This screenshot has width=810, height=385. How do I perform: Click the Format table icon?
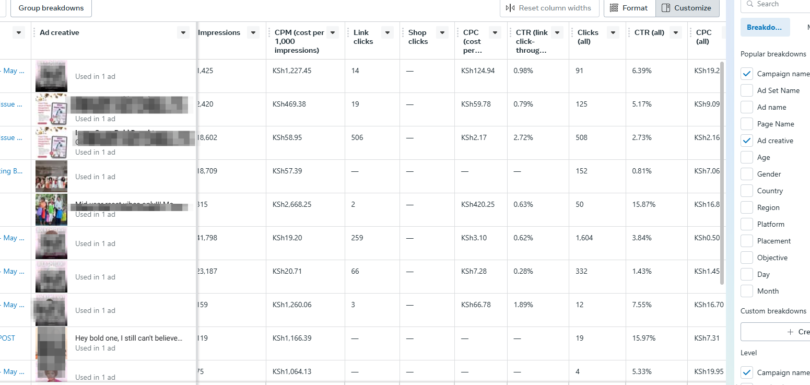[x=614, y=8]
